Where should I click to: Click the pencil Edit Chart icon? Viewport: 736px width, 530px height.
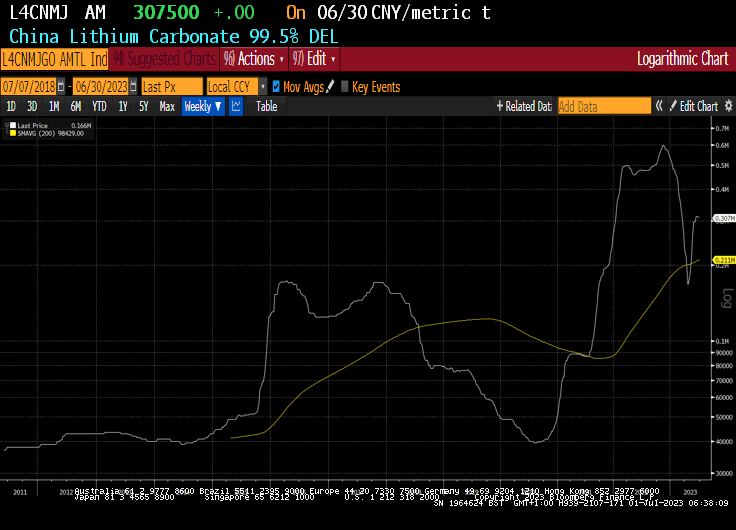click(x=673, y=106)
